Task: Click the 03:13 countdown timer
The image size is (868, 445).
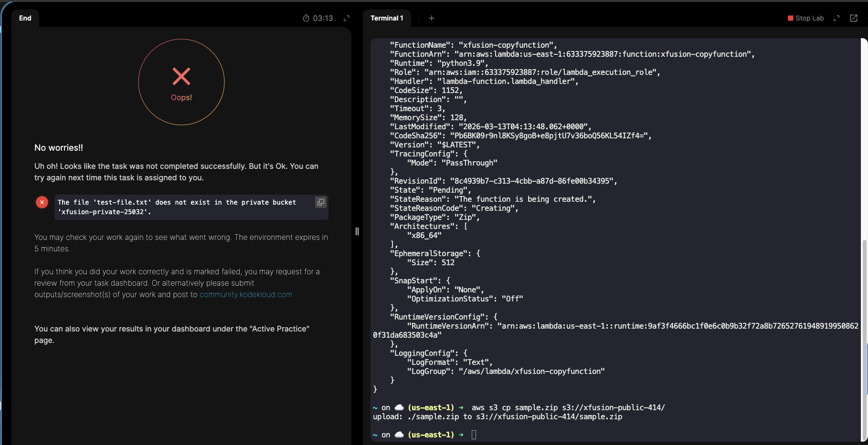Action: coord(323,18)
